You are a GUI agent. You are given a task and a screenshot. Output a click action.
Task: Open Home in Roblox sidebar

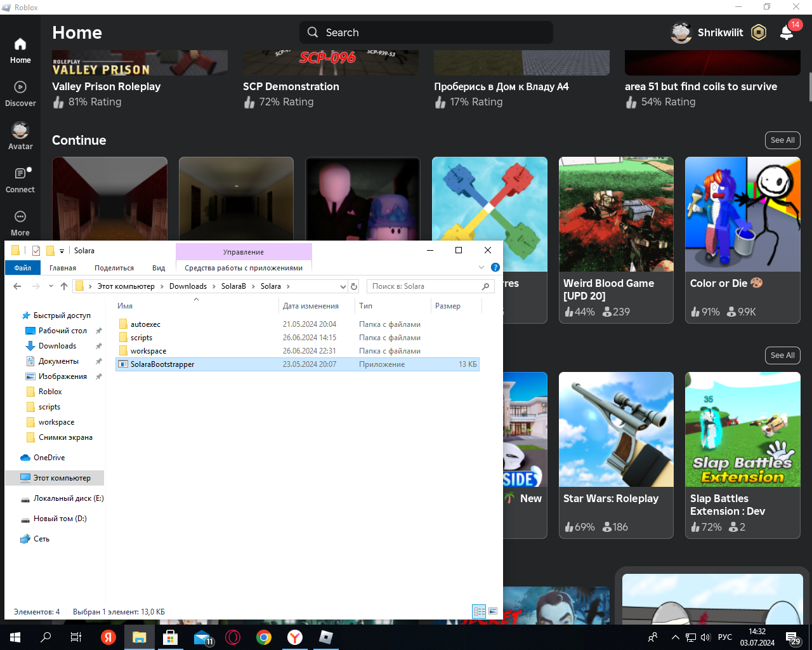click(20, 51)
